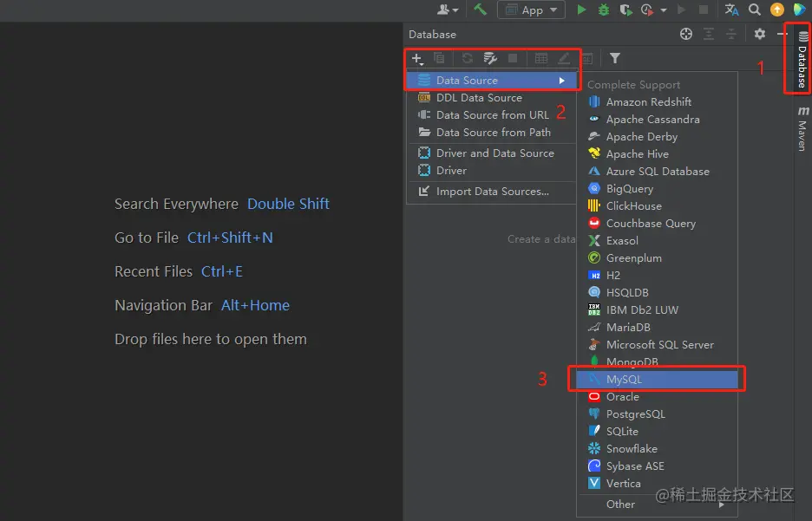
Task: Select the Driver menu entry
Action: 491,170
